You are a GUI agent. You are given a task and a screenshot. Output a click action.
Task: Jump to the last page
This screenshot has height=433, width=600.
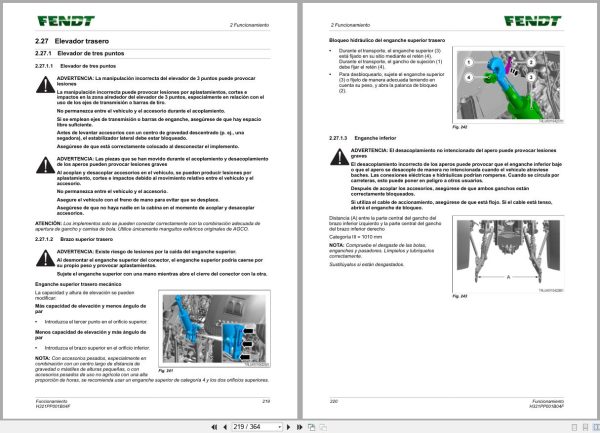coord(299,427)
